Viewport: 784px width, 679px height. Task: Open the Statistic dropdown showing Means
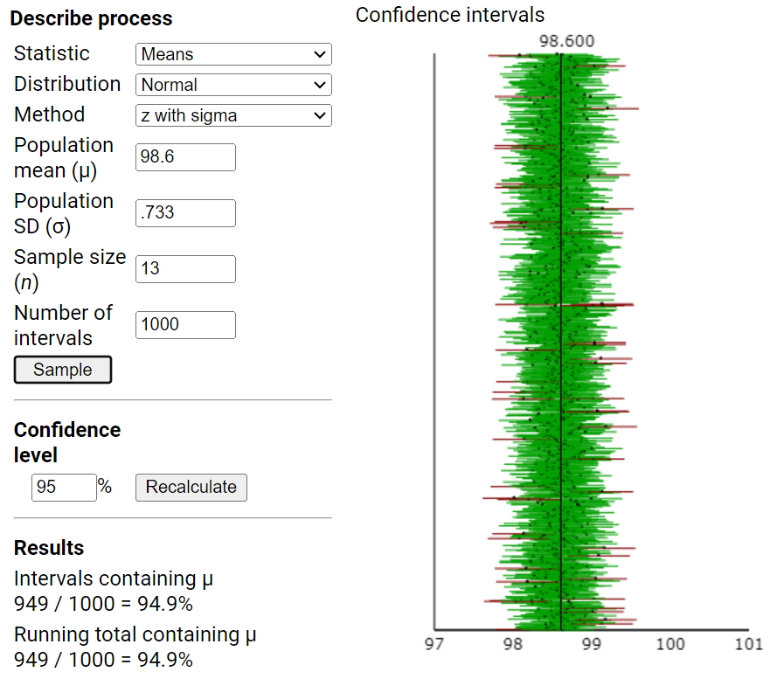coord(232,54)
